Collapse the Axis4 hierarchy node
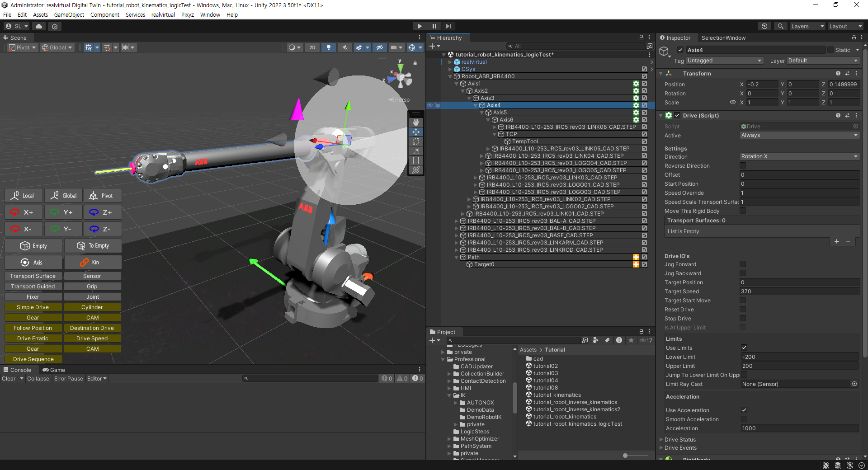This screenshot has width=868, height=470. coord(476,105)
